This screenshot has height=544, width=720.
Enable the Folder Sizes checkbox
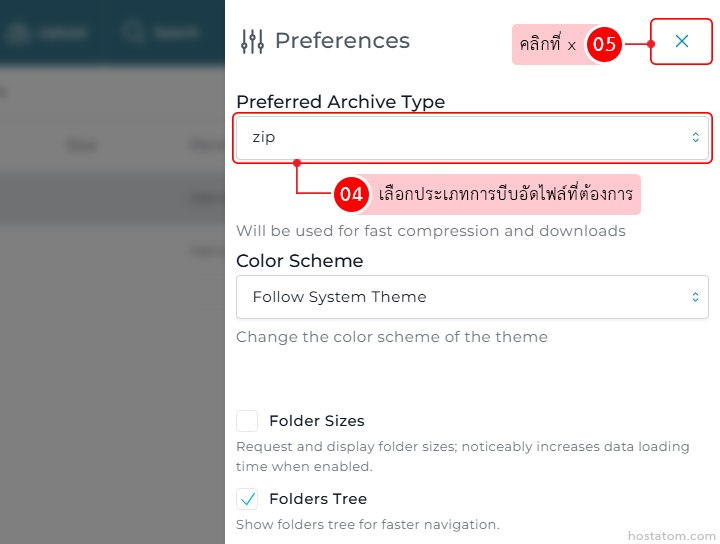247,421
